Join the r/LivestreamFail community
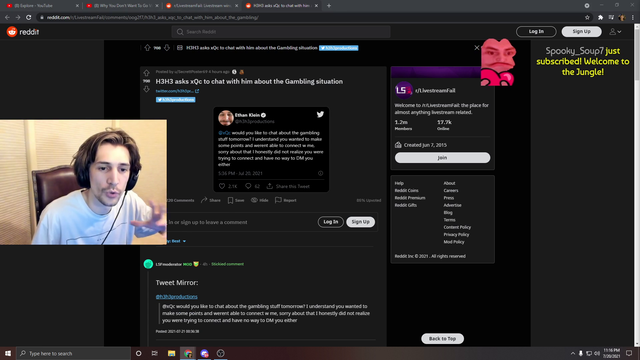The height and width of the screenshot is (360, 640). click(442, 158)
